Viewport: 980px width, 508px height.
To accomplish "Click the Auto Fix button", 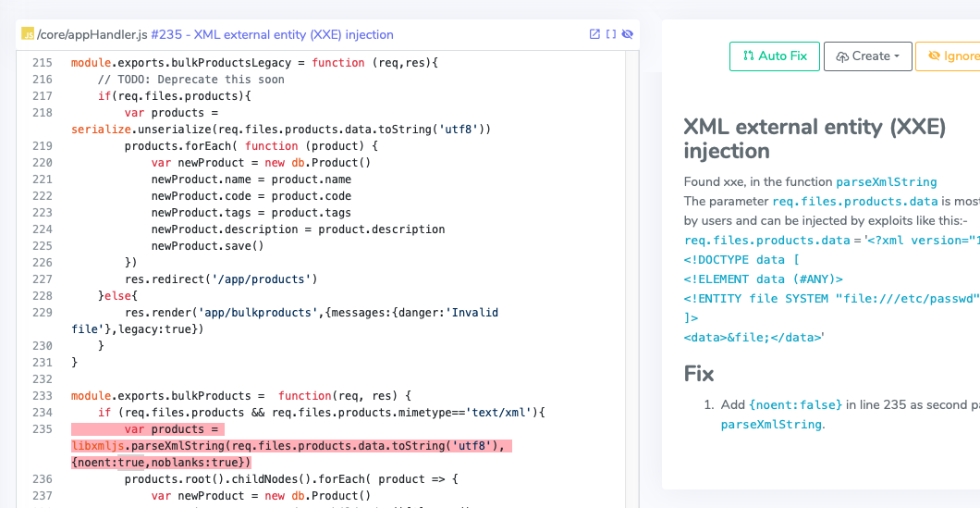I will (x=775, y=56).
